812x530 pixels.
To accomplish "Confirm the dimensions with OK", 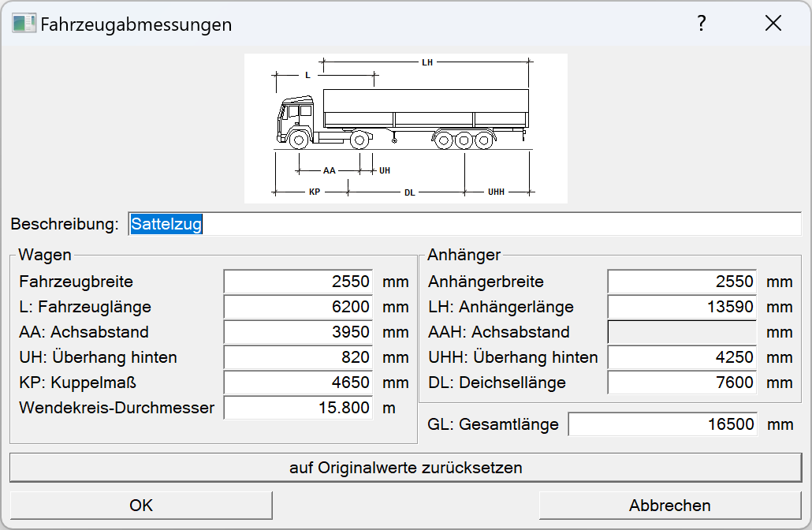I will (x=140, y=505).
